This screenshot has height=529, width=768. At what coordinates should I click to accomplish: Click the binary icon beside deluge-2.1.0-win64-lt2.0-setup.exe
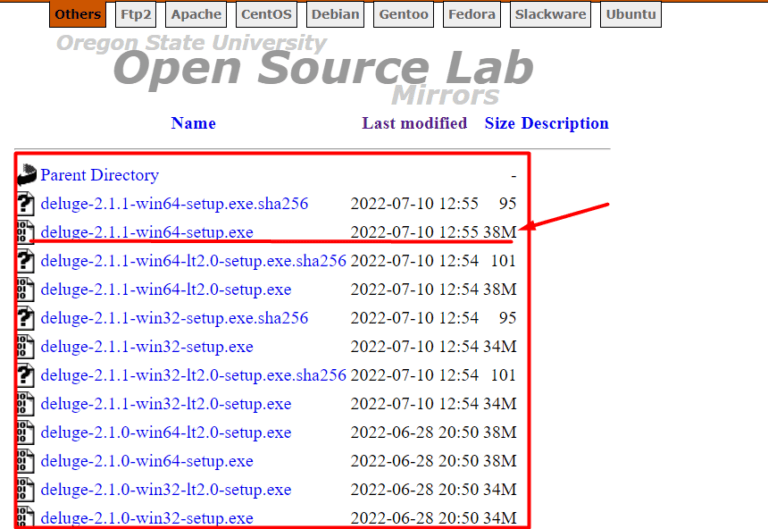(x=25, y=433)
